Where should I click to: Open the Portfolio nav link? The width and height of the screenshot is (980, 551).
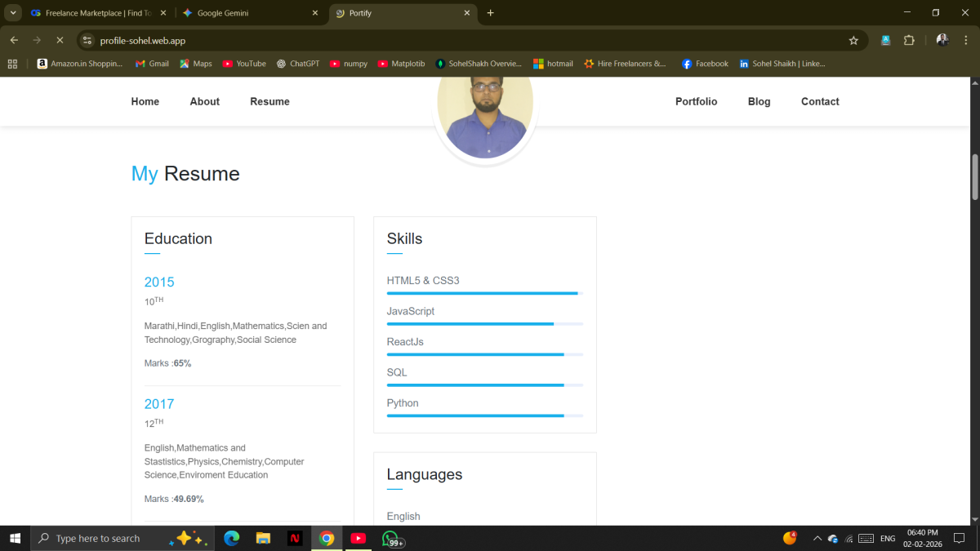pyautogui.click(x=696, y=101)
